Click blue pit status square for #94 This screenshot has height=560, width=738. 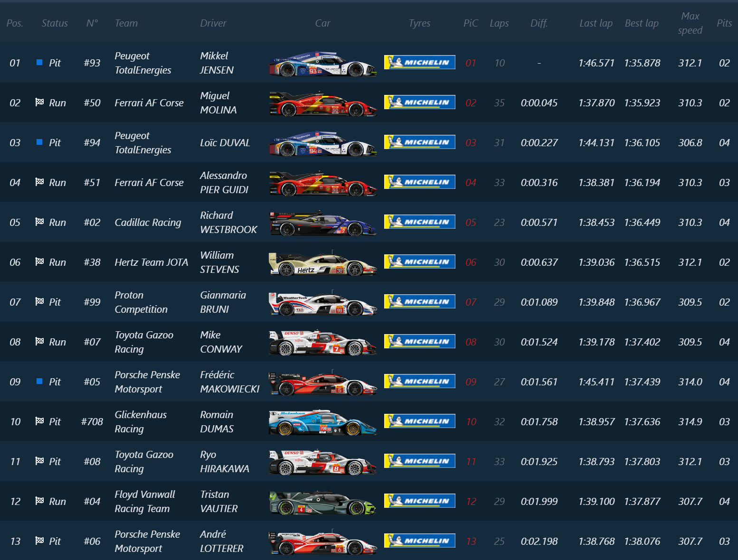(39, 142)
